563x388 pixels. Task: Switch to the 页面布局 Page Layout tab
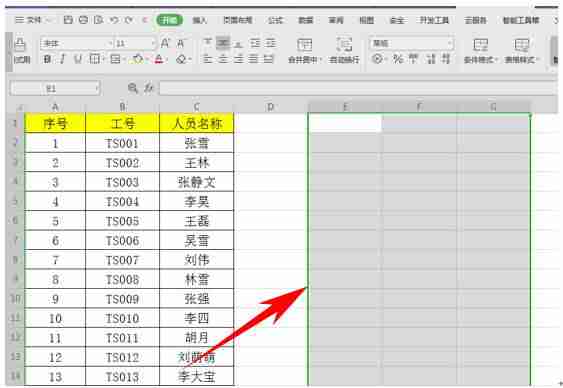click(x=238, y=20)
